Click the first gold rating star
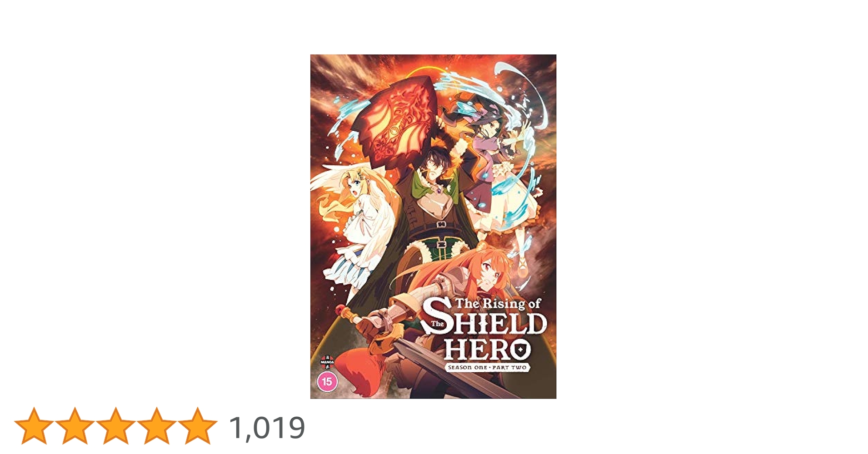The image size is (868, 454). coord(34,426)
